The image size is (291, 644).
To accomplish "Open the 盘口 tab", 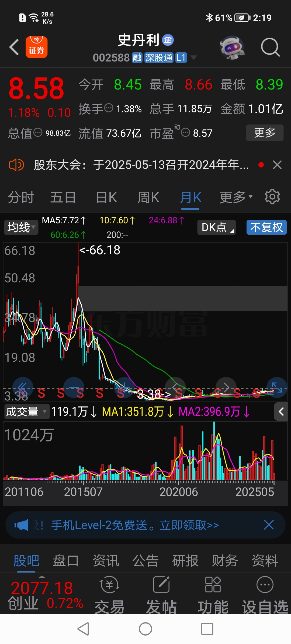I will tap(66, 561).
